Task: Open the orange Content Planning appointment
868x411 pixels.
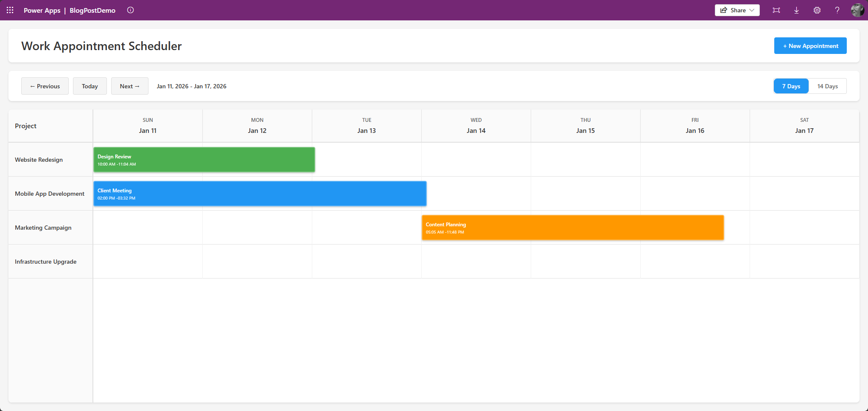Action: click(573, 228)
